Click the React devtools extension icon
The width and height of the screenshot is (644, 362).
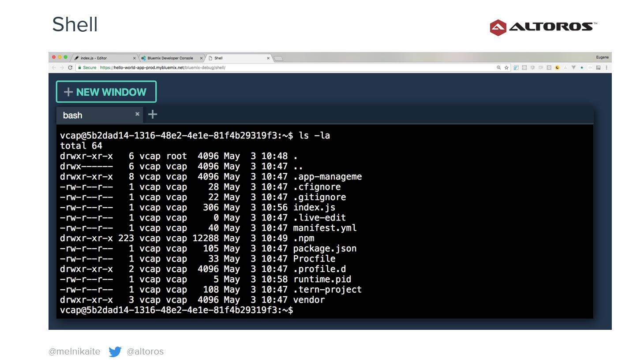pos(524,67)
